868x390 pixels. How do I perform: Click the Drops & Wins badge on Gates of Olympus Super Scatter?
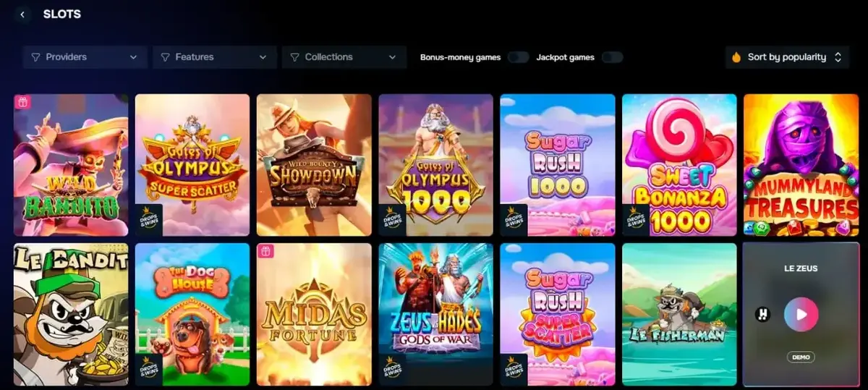pyautogui.click(x=149, y=221)
